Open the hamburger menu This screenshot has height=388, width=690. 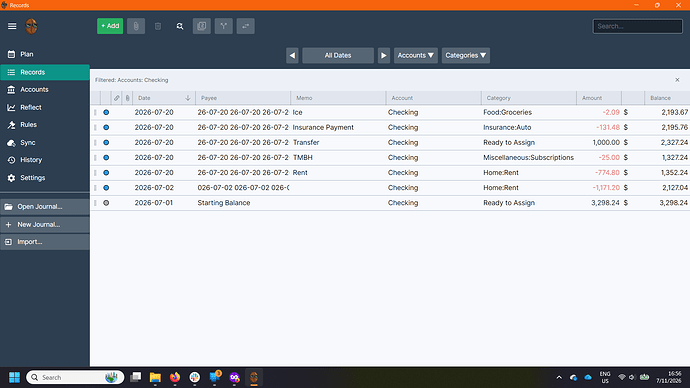[x=12, y=26]
